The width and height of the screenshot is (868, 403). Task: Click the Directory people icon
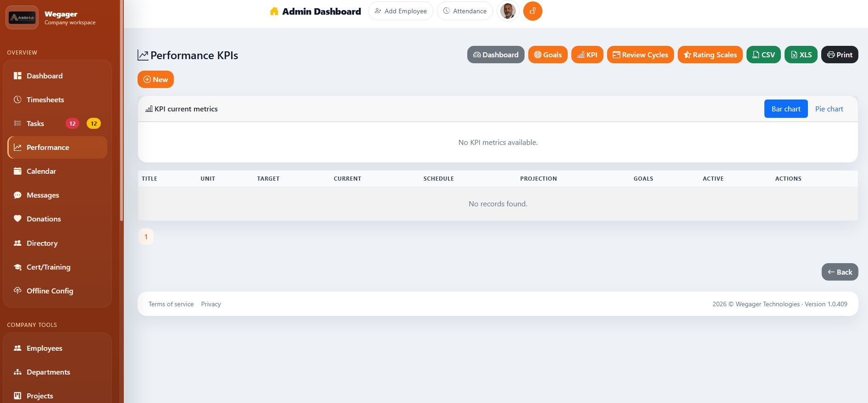coord(17,243)
